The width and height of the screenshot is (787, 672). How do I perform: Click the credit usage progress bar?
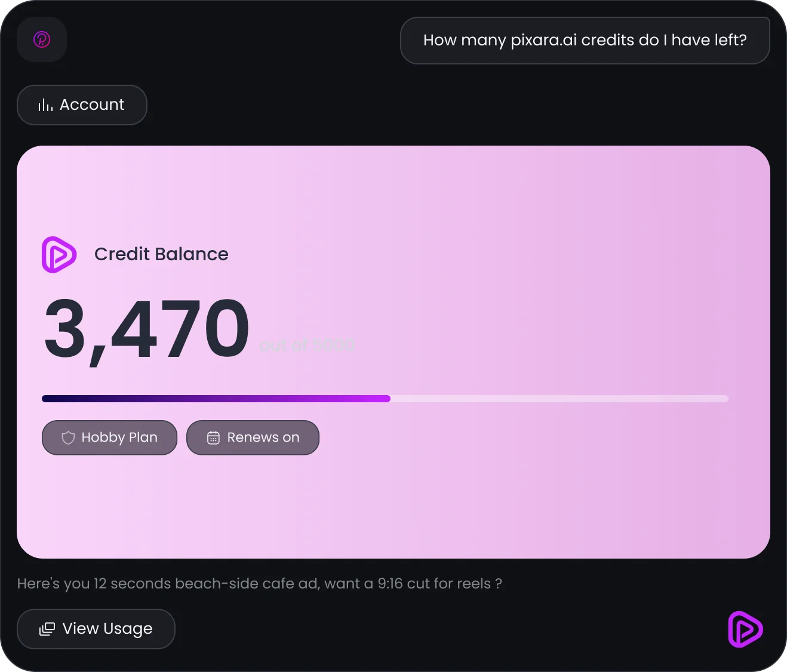[x=385, y=399]
